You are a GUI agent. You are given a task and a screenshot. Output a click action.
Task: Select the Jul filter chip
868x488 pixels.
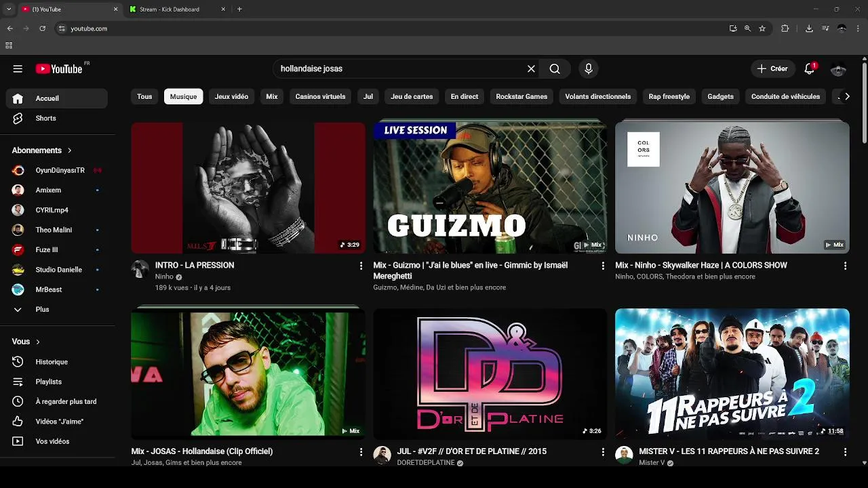pos(368,96)
